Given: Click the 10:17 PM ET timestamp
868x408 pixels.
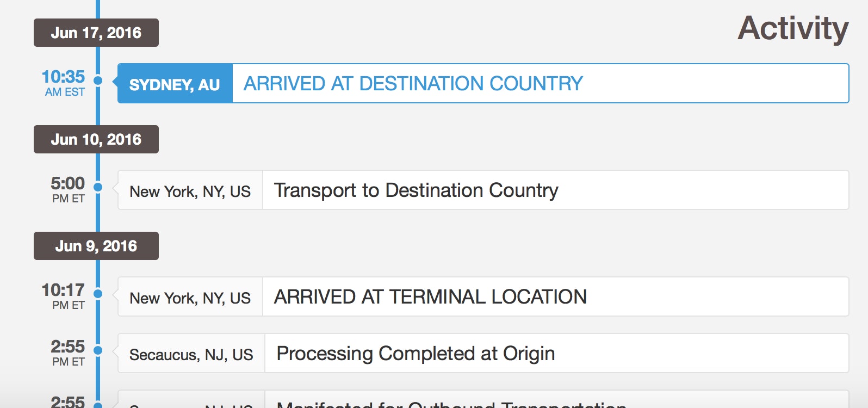Looking at the screenshot, I should [x=64, y=295].
